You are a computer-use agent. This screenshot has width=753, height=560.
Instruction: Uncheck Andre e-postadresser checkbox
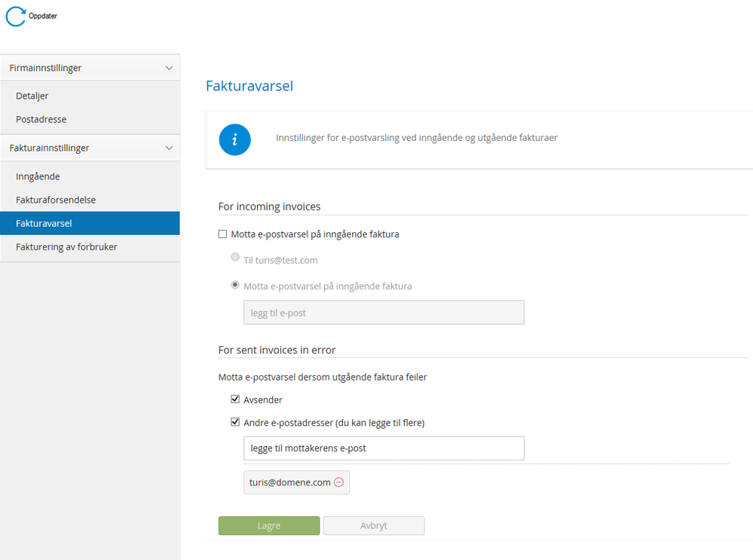click(x=235, y=423)
